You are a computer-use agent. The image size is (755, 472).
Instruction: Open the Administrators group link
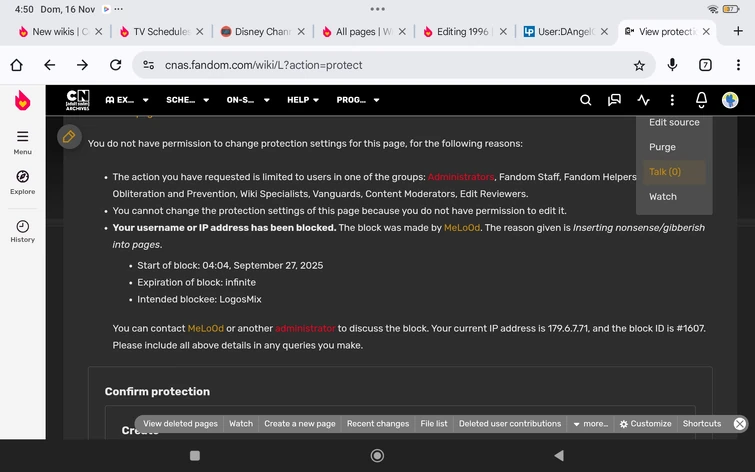(461, 177)
